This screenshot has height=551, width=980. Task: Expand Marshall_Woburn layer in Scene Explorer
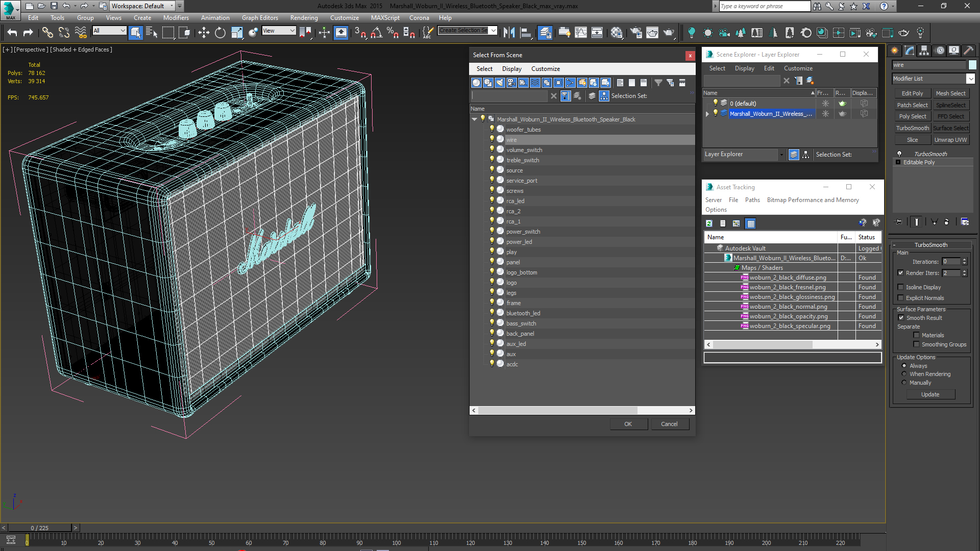click(x=707, y=114)
